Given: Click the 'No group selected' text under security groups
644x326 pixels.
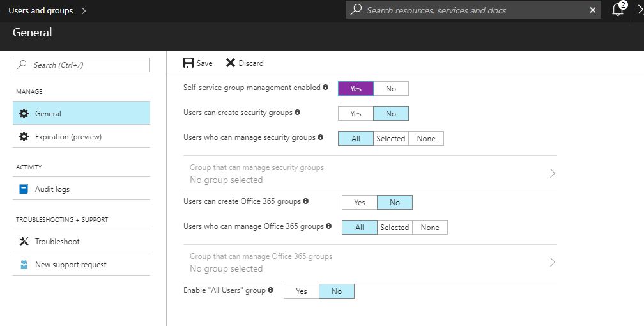Looking at the screenshot, I should pyautogui.click(x=226, y=180).
